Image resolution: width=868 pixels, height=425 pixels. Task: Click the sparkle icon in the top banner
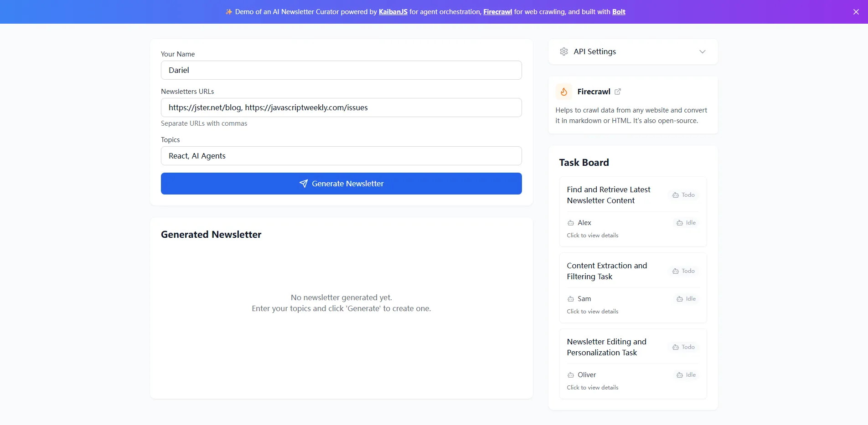point(228,11)
